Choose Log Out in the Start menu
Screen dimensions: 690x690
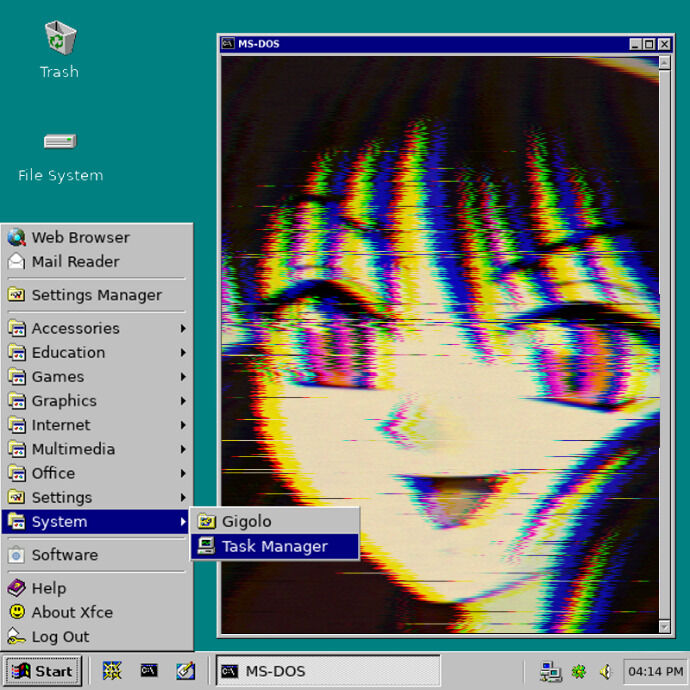tap(60, 637)
